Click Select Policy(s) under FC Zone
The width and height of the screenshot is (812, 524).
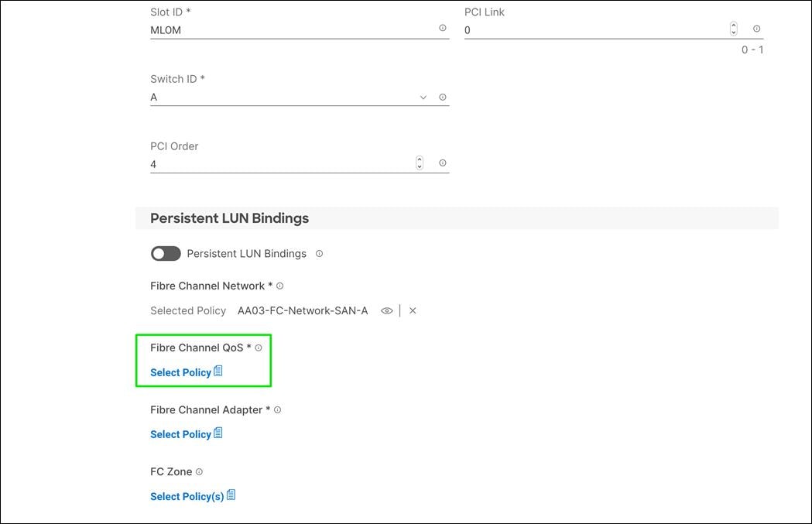pyautogui.click(x=187, y=495)
